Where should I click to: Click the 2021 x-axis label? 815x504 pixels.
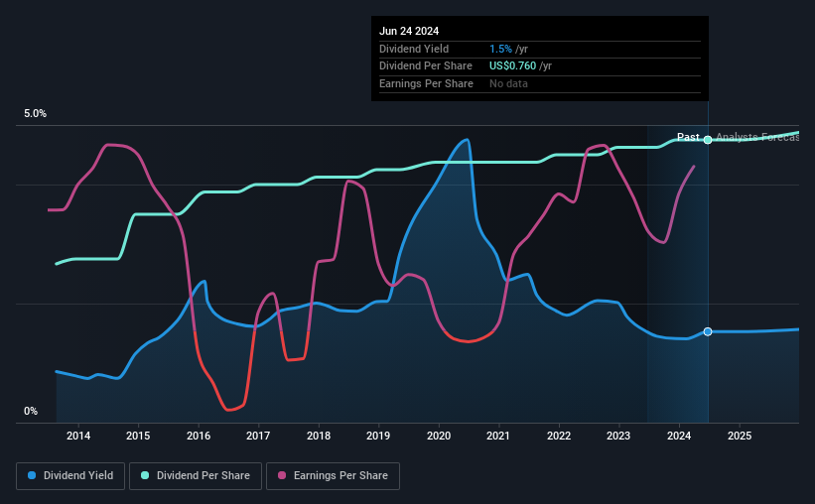pos(498,436)
